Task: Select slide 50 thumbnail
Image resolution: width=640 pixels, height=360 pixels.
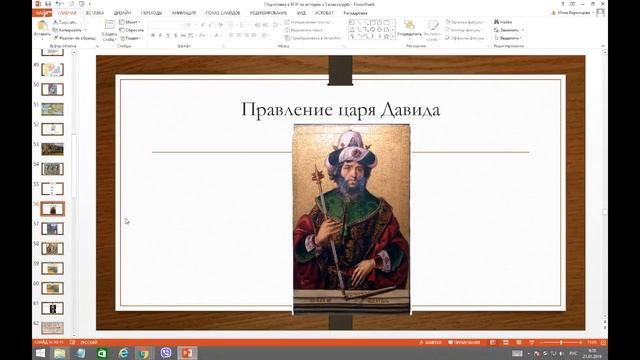Action: click(x=53, y=89)
